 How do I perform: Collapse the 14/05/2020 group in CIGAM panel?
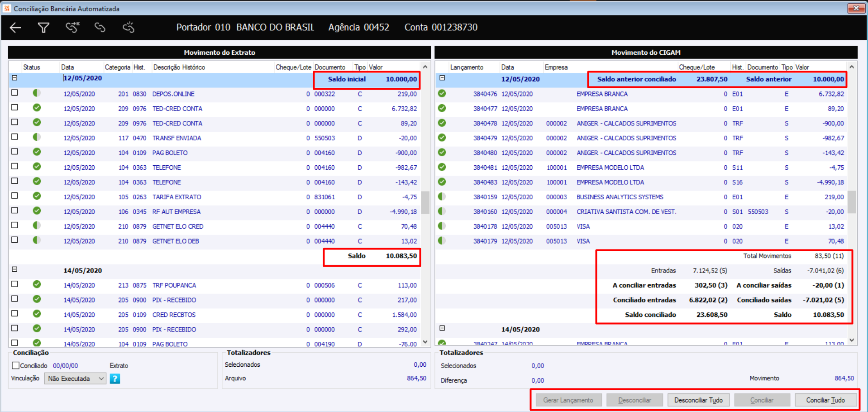coord(442,328)
